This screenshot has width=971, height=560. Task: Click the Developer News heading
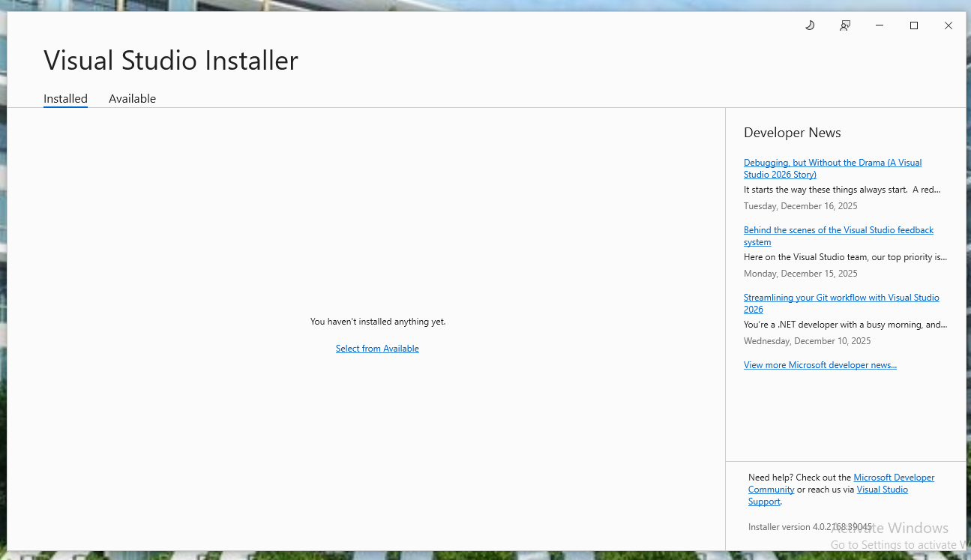tap(793, 133)
